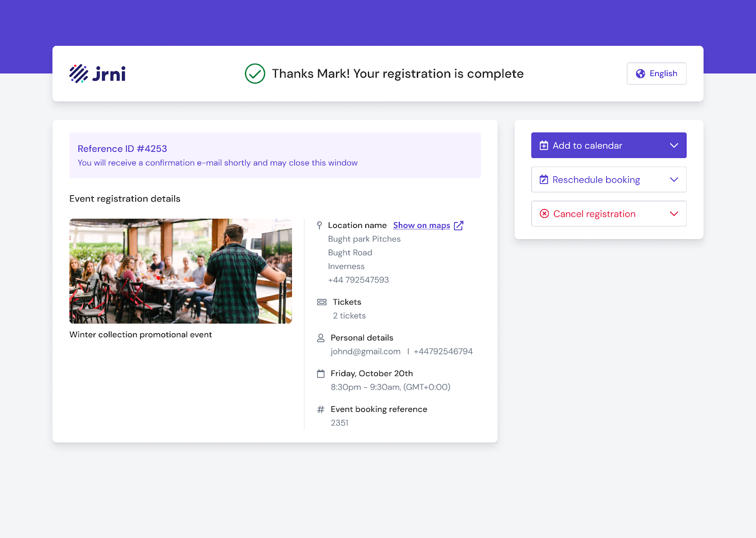The width and height of the screenshot is (756, 538).
Task: Open the English language selector
Action: tap(656, 74)
